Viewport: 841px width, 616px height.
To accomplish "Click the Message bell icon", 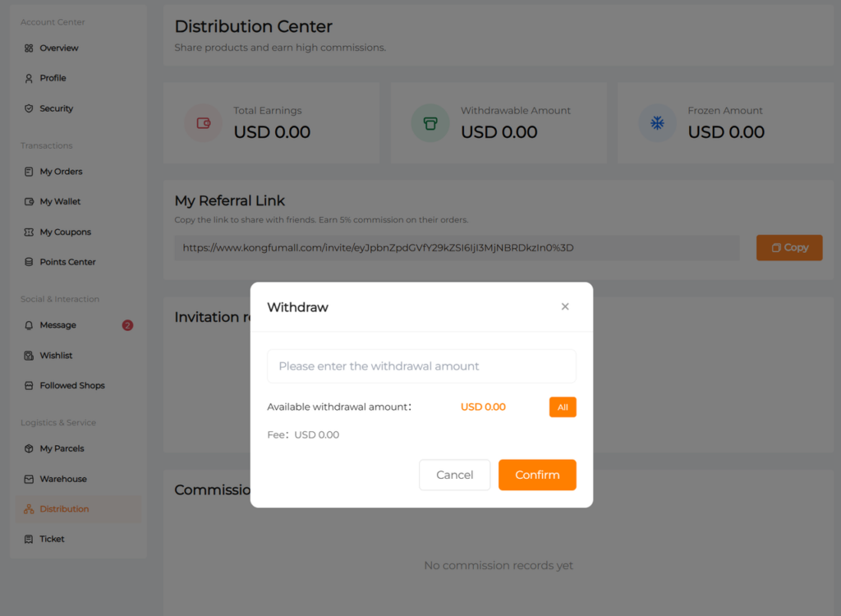I will (x=29, y=325).
